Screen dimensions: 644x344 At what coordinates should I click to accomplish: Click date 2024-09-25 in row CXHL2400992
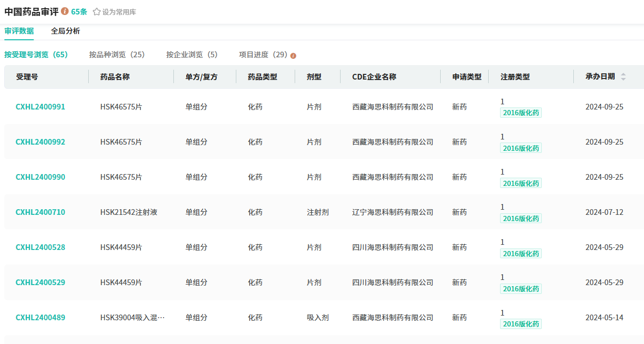[x=604, y=142]
